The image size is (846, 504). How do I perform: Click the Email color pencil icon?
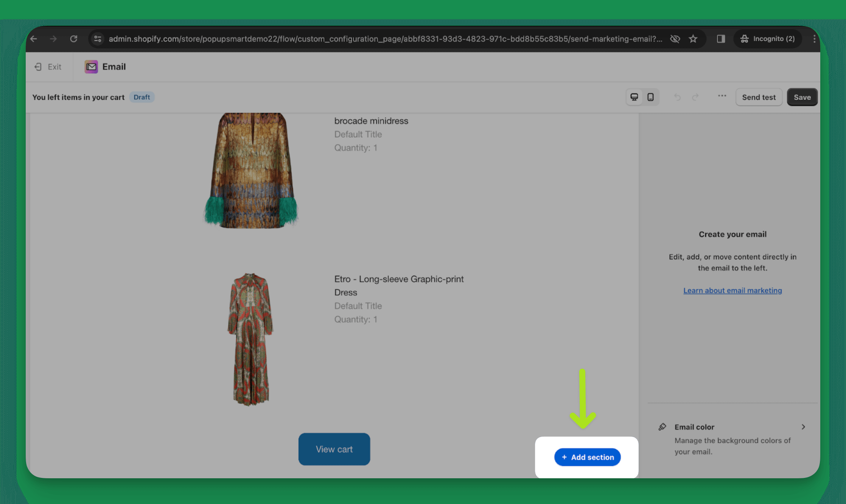[662, 426]
